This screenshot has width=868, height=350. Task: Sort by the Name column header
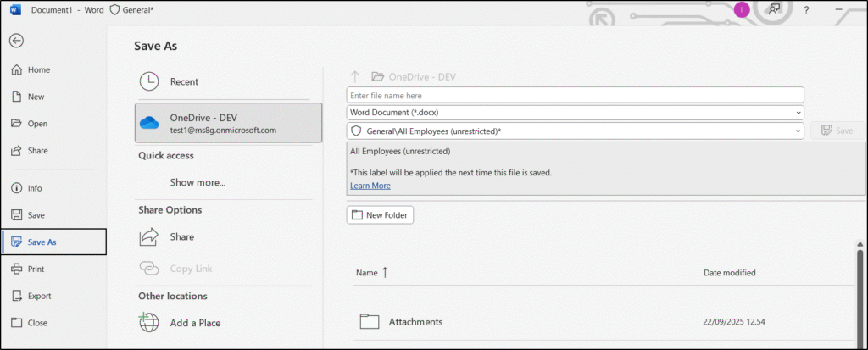(367, 273)
